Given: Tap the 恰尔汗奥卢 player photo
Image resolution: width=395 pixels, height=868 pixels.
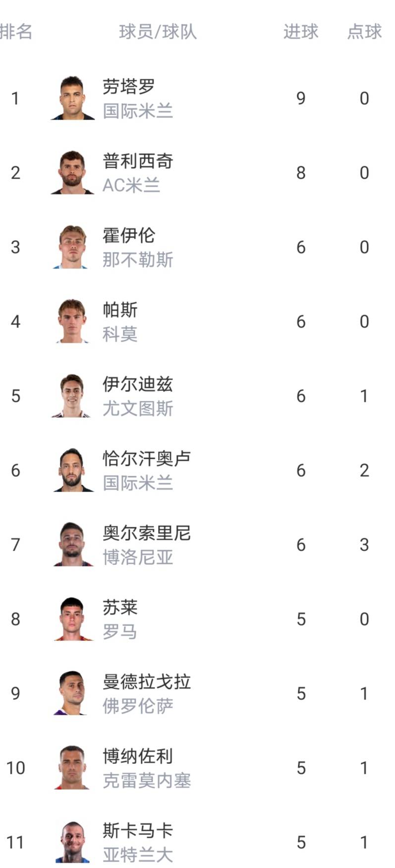Looking at the screenshot, I should [72, 470].
